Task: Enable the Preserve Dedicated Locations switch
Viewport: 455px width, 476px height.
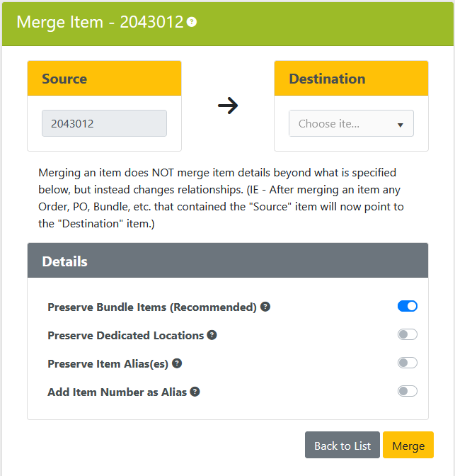Action: (408, 334)
